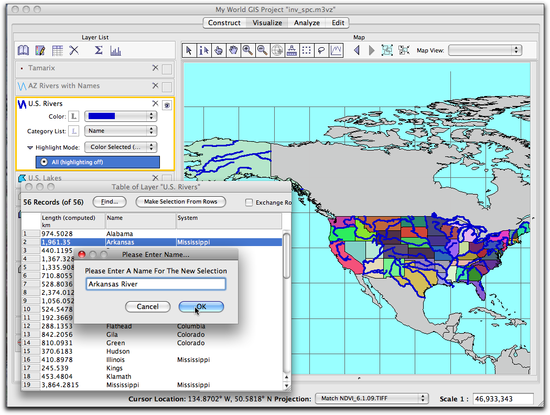Screen dimensions: 550x415
Task: Enable the Exchange Rows checkbox
Action: [x=249, y=202]
